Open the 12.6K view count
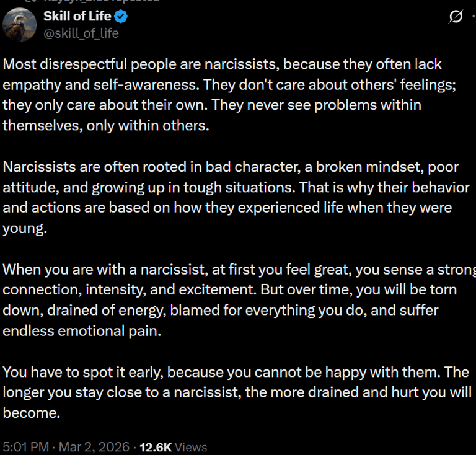Screen dimensions: 476x455 coord(156,448)
